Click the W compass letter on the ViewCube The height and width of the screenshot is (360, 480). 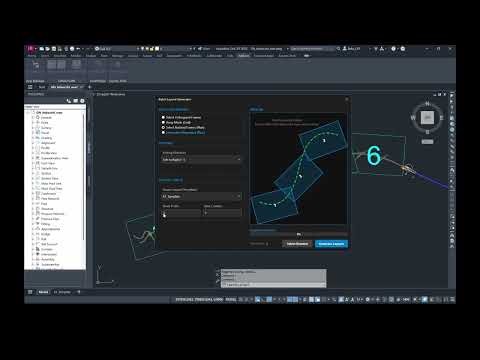point(413,117)
